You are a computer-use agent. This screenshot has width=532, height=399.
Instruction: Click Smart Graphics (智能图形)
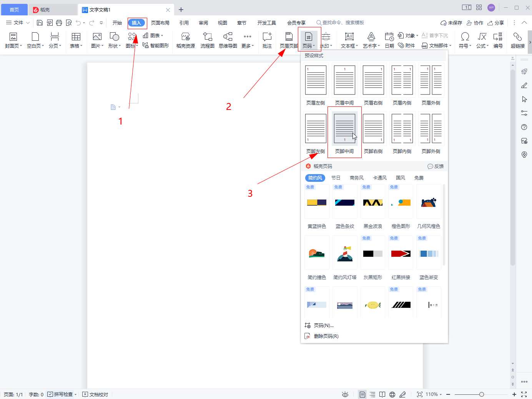pyautogui.click(x=156, y=45)
